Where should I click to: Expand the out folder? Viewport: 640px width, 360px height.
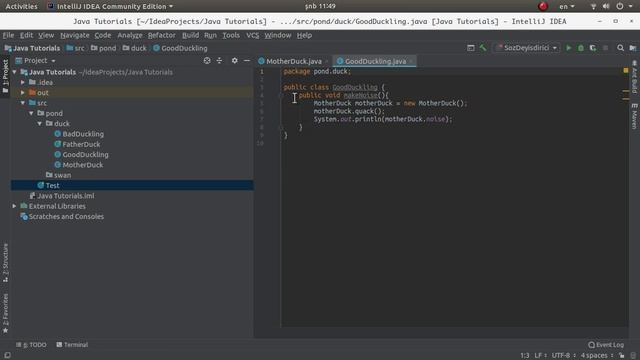23,93
